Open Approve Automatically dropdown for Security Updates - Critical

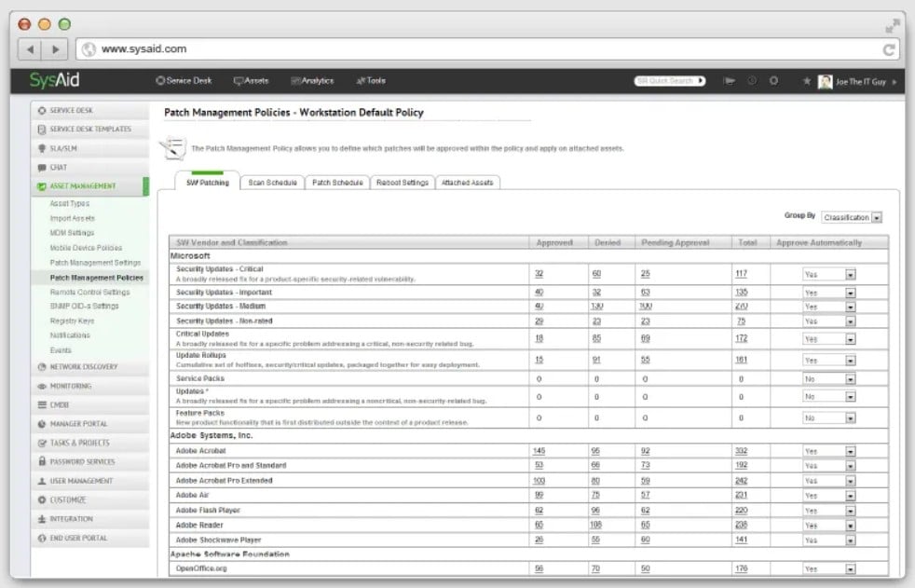(829, 274)
